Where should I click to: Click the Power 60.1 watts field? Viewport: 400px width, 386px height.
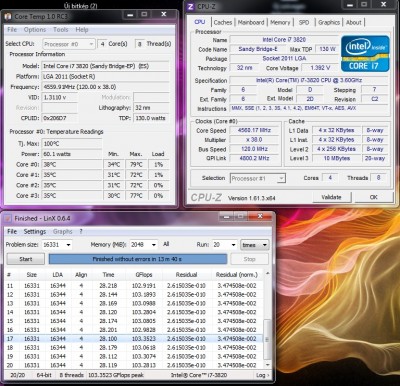point(72,154)
